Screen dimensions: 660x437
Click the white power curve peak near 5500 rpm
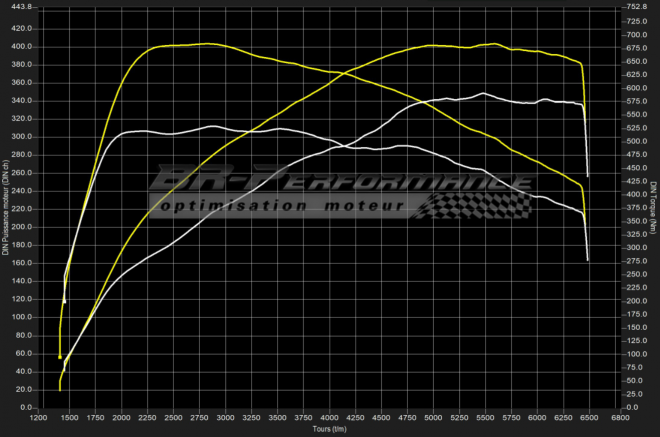click(483, 93)
